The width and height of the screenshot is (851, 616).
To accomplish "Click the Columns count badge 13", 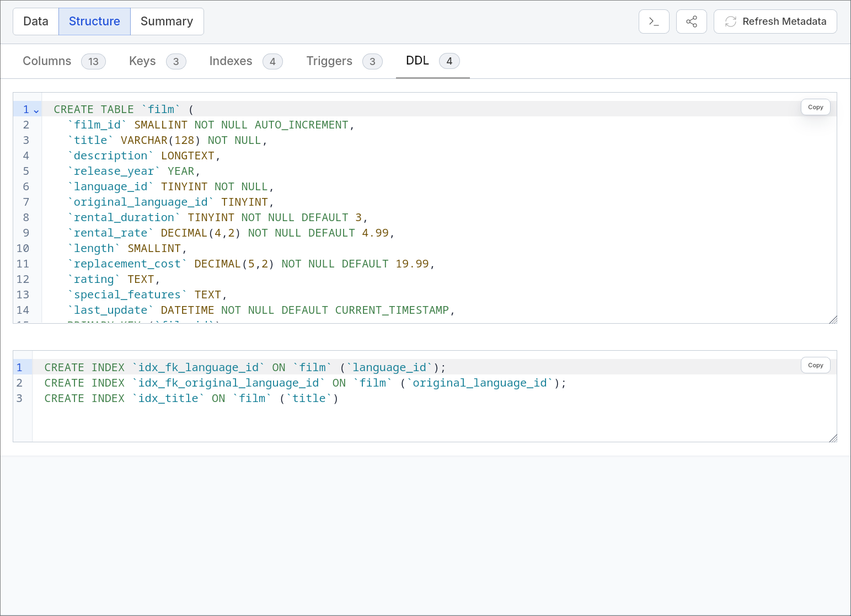I will [x=93, y=61].
